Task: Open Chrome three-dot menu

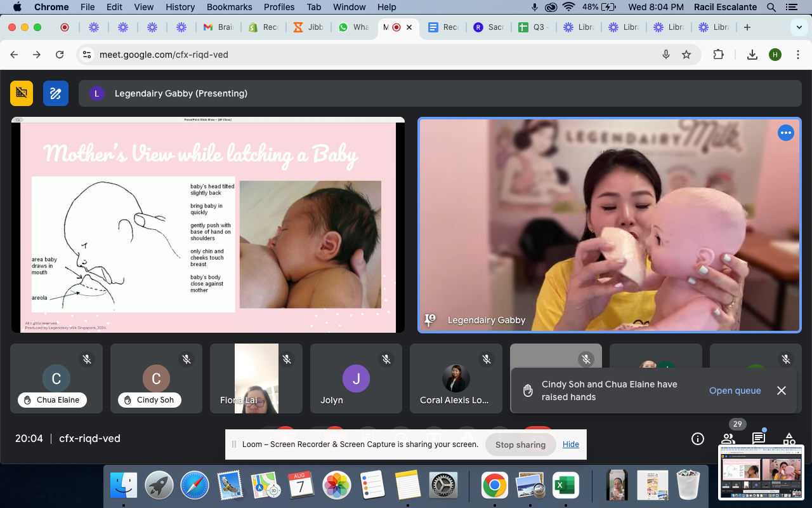Action: 798,55
